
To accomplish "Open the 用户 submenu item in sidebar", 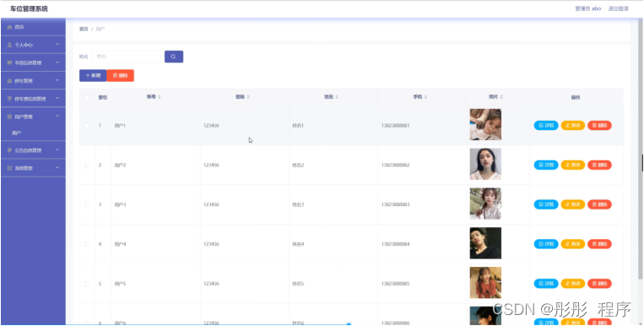I will pos(16,133).
